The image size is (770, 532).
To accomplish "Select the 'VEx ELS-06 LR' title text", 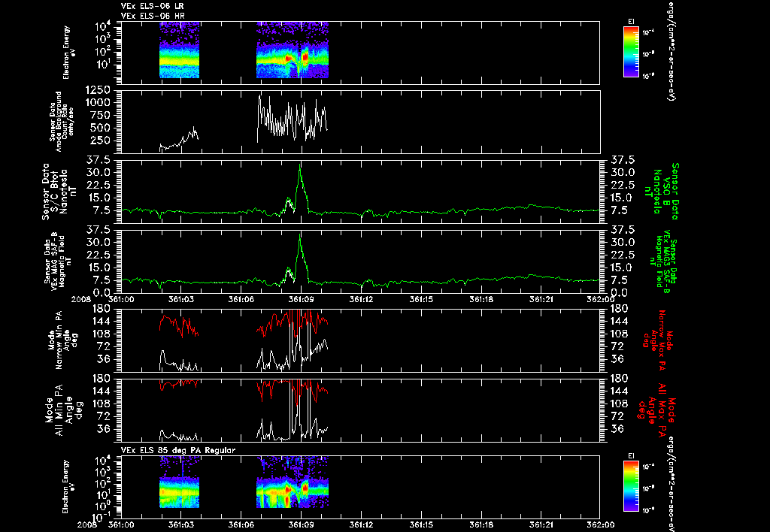I will click(152, 6).
